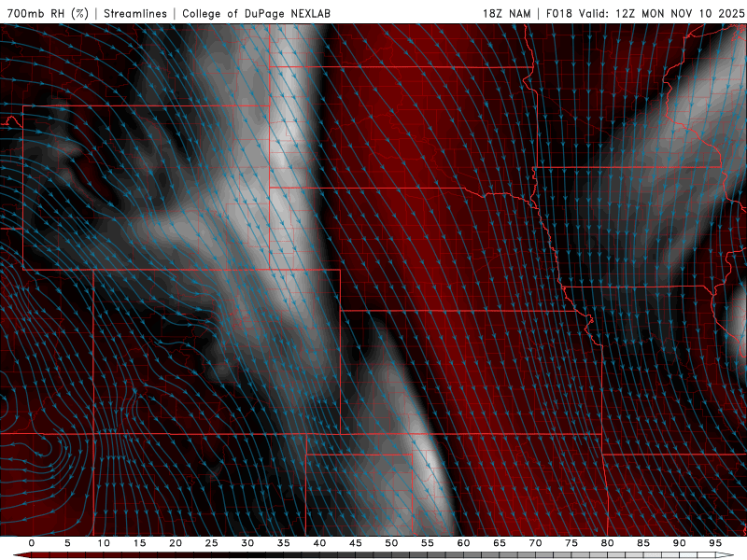Click the colorbar label "75"
The width and height of the screenshot is (747, 560).
click(571, 543)
